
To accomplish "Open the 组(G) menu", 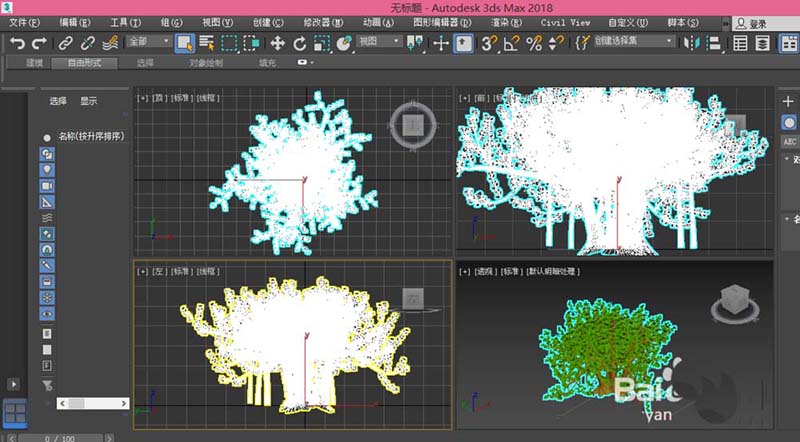I will (171, 22).
